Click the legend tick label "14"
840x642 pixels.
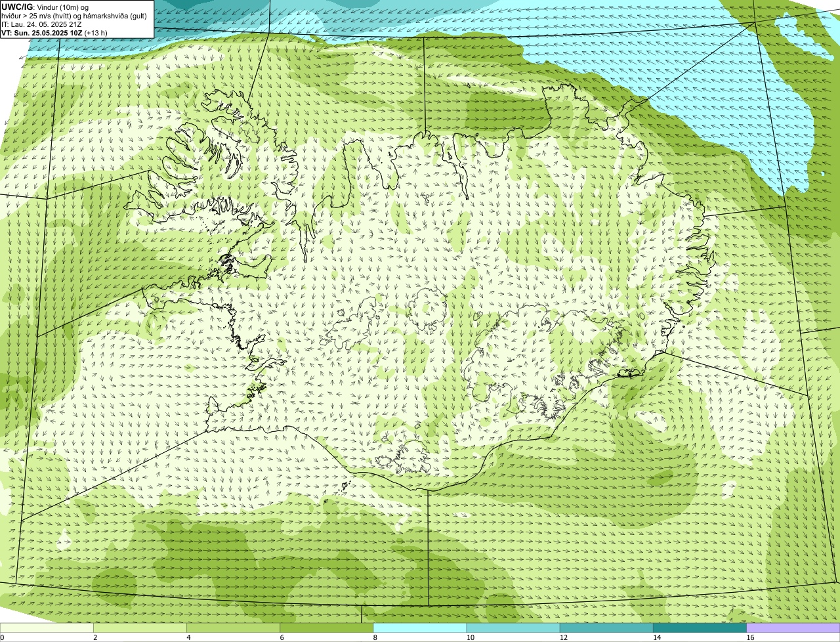point(657,637)
